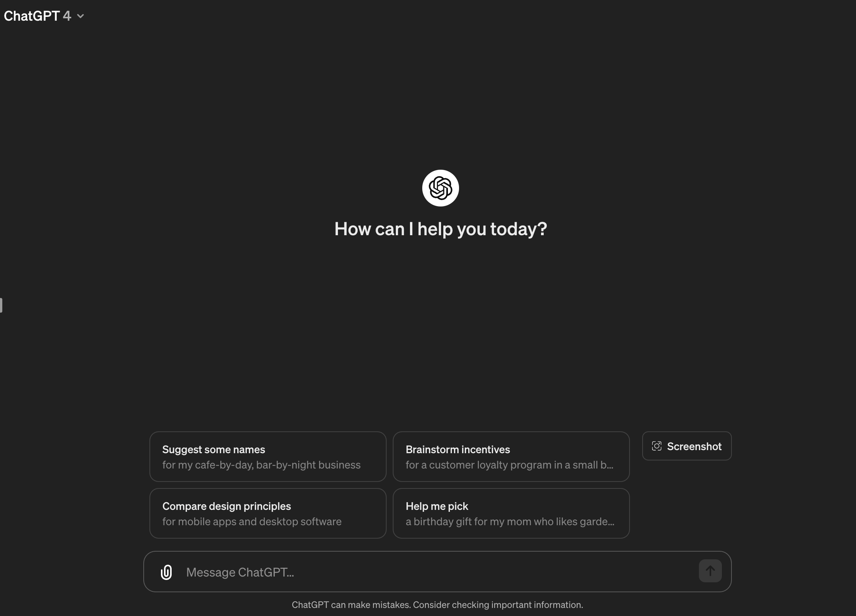
Task: Click the message submit arrow icon
Action: (x=710, y=570)
